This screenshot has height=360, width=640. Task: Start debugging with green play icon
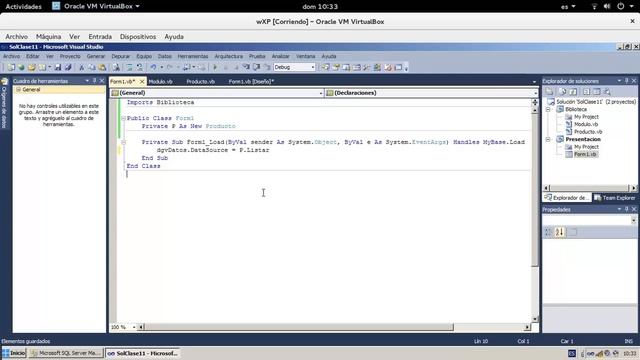click(x=215, y=67)
